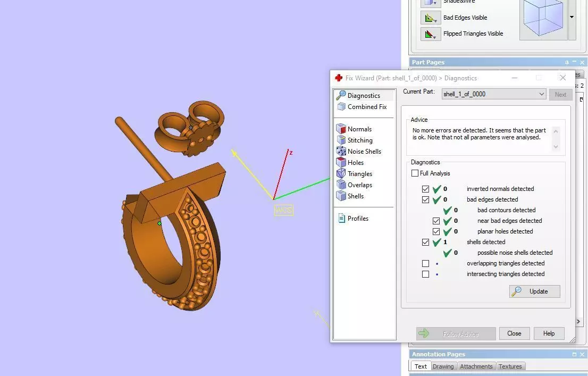The width and height of the screenshot is (588, 376).
Task: Toggle Bad Edges Visible icon
Action: pos(430,18)
